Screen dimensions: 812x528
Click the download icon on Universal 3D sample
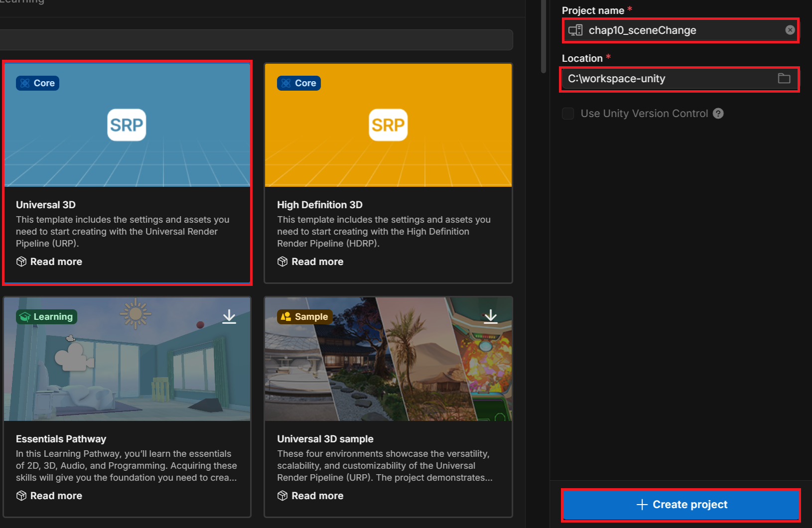491,316
